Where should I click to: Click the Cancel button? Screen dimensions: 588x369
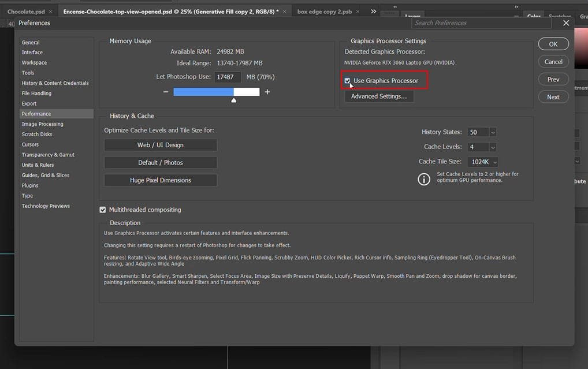click(x=553, y=62)
